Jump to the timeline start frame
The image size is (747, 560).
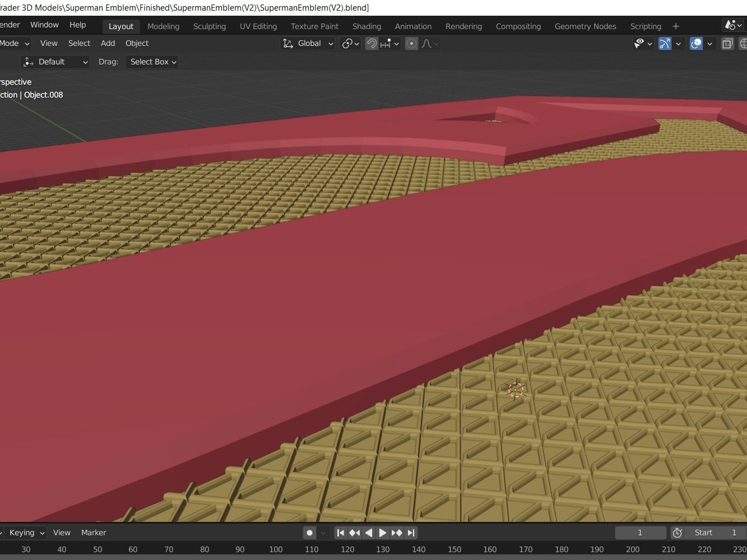340,533
